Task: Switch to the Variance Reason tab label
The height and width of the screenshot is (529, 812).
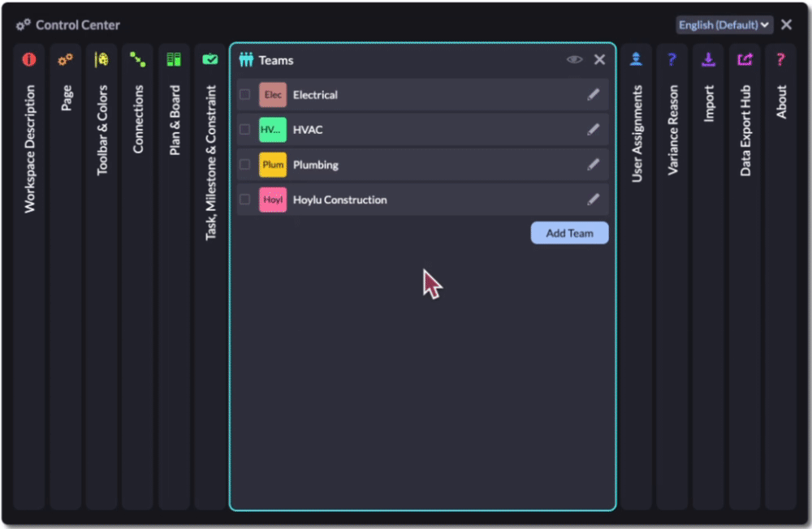Action: pos(672,131)
